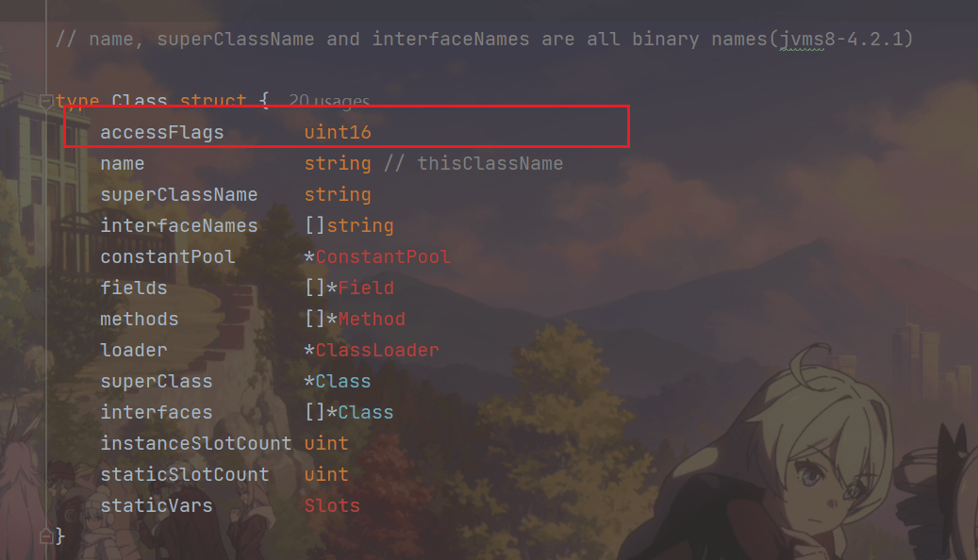Click the thisClassName comment text
Viewport: 978px width, 560px height.
(489, 163)
